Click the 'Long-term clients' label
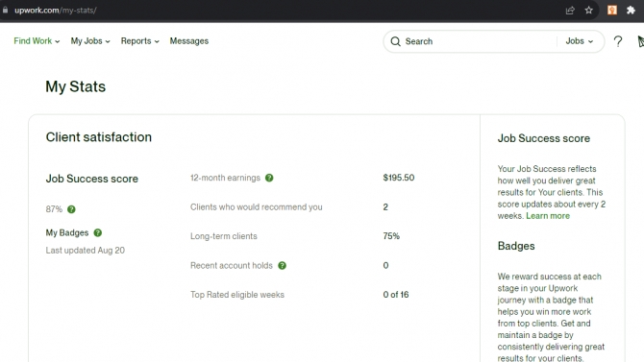644x362 pixels. 223,236
